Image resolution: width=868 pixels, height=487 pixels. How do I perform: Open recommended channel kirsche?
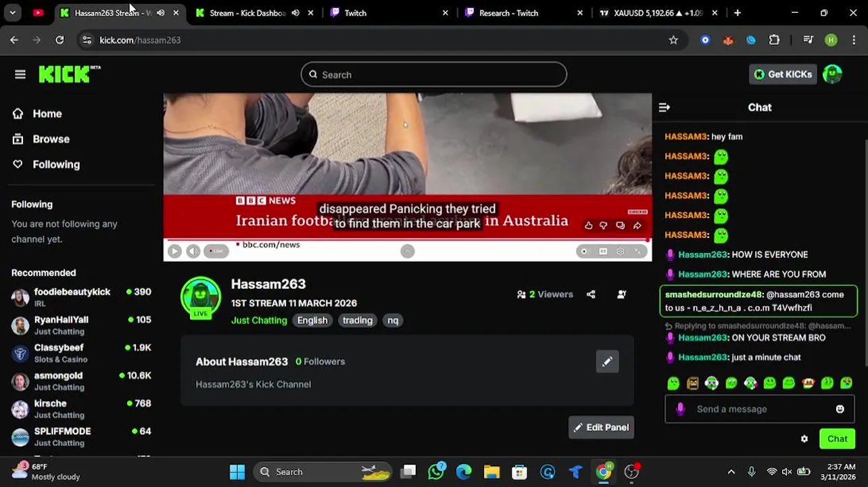click(81, 409)
